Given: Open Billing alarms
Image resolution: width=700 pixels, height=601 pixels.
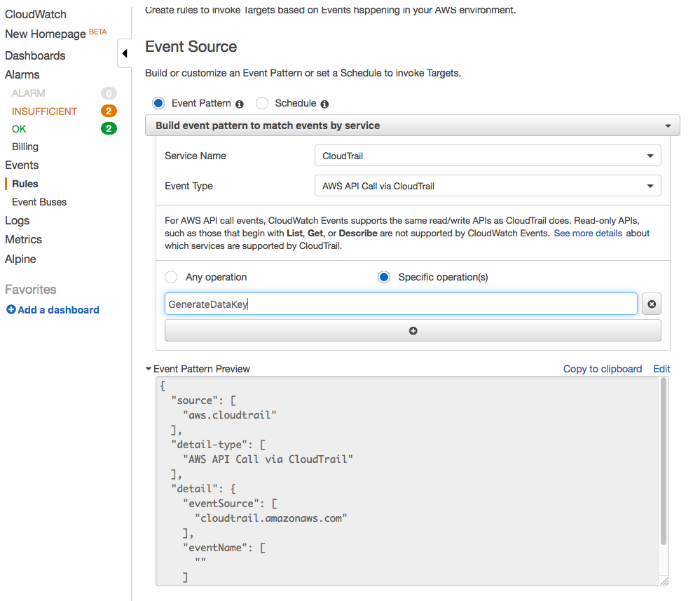Looking at the screenshot, I should point(25,147).
